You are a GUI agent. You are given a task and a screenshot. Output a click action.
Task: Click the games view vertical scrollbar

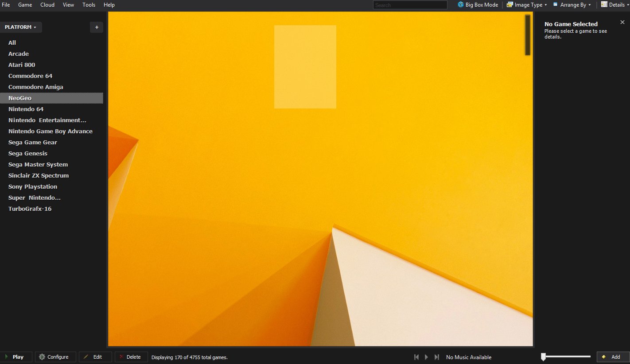[x=528, y=35]
